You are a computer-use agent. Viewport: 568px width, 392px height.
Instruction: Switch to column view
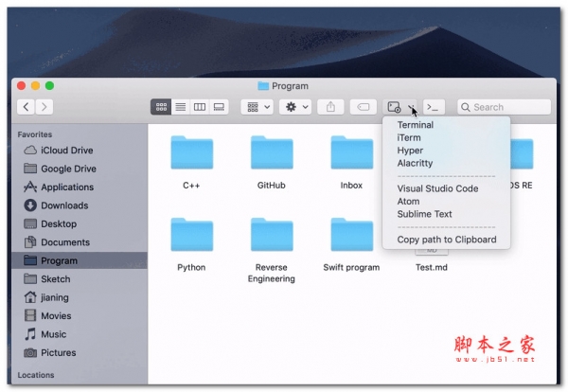(200, 107)
